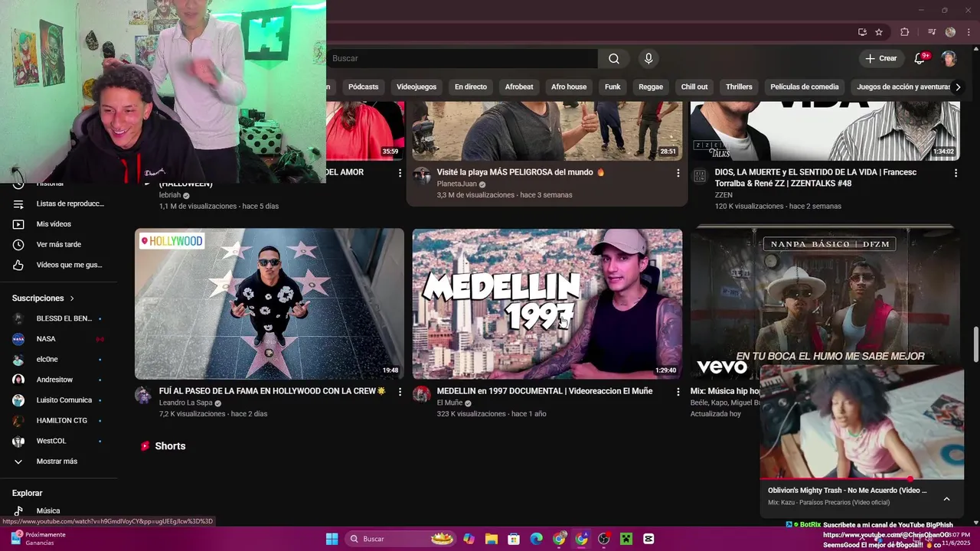Click the miniplayer video 'No Me Acuerdo'
980x551 pixels.
coord(862,422)
